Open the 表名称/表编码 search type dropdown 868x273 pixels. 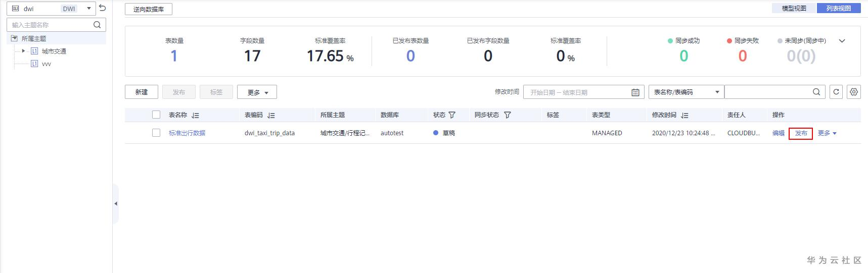click(x=686, y=92)
